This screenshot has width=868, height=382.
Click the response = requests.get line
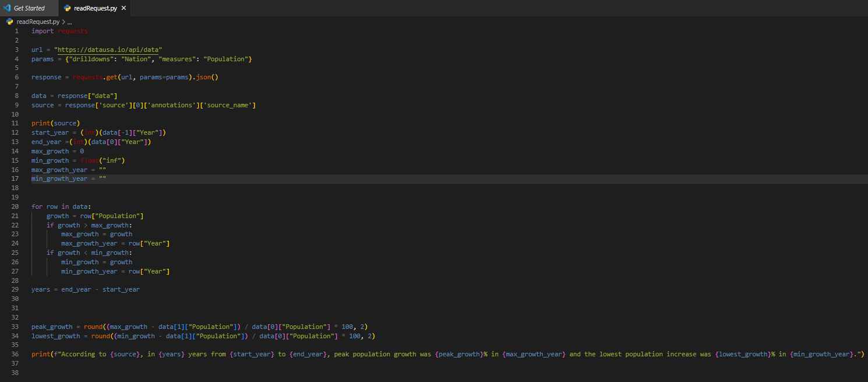pyautogui.click(x=125, y=77)
